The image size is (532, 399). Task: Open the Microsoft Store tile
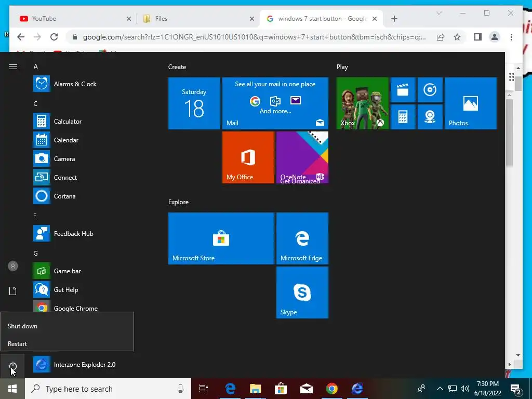(221, 238)
